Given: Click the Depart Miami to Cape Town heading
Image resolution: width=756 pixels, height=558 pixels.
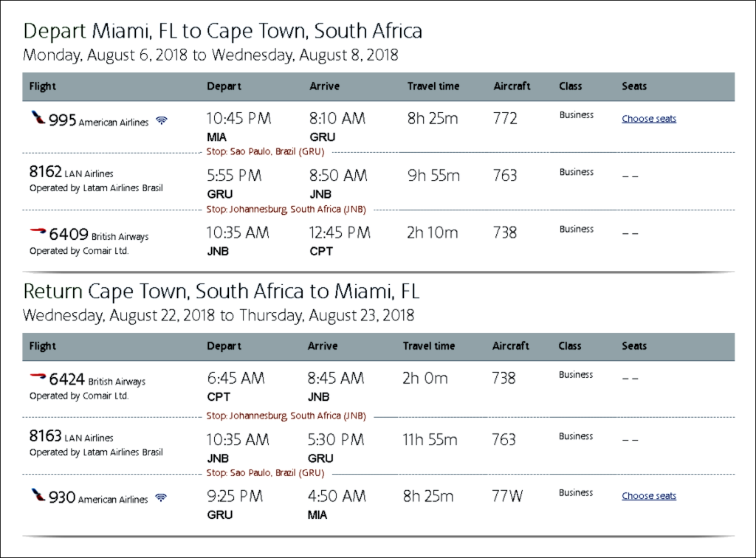Looking at the screenshot, I should pos(222,31).
